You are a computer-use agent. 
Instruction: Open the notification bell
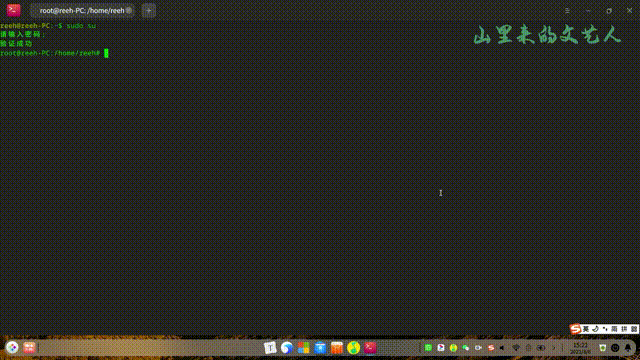(628, 348)
